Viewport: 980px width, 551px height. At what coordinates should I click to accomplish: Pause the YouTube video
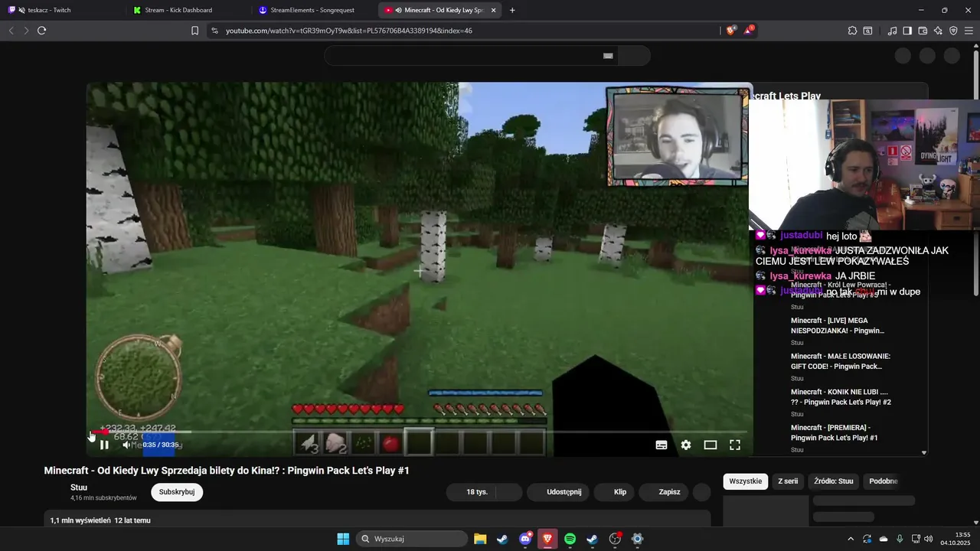click(104, 445)
